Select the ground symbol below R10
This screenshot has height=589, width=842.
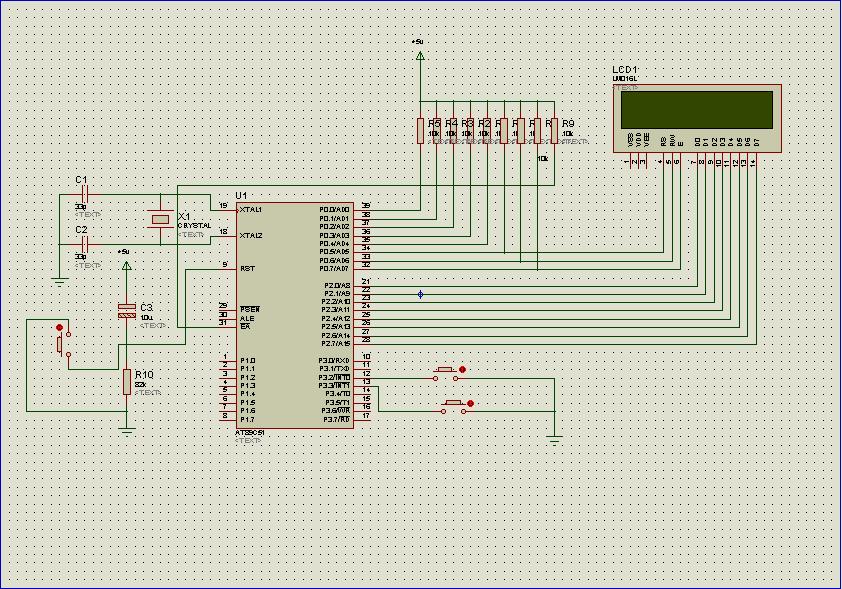click(127, 431)
